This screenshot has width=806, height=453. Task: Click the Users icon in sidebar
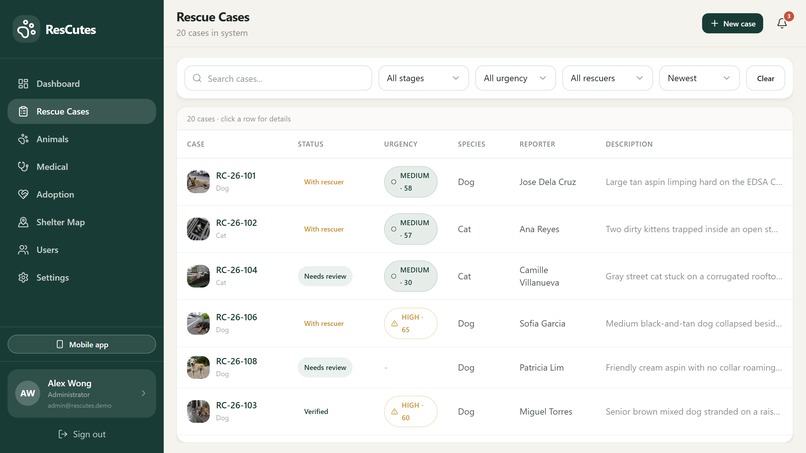[x=23, y=250]
